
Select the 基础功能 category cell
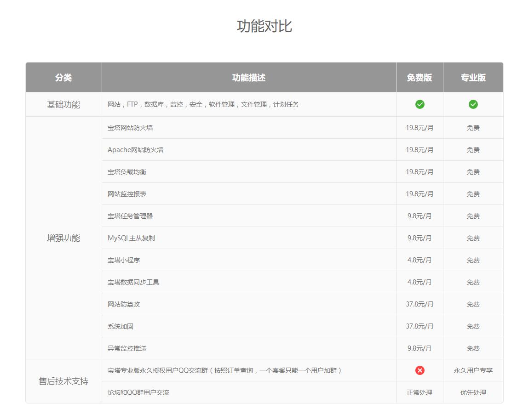pyautogui.click(x=63, y=105)
